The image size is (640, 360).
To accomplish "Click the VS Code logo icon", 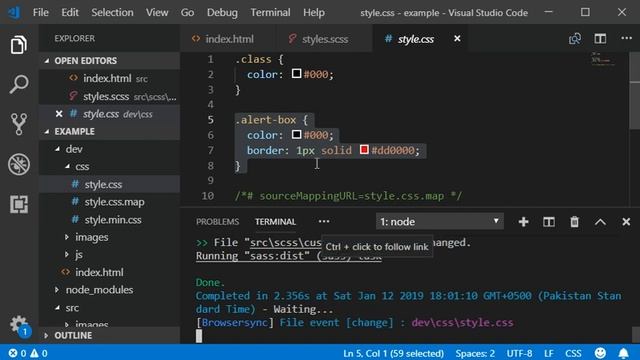I will (x=14, y=13).
